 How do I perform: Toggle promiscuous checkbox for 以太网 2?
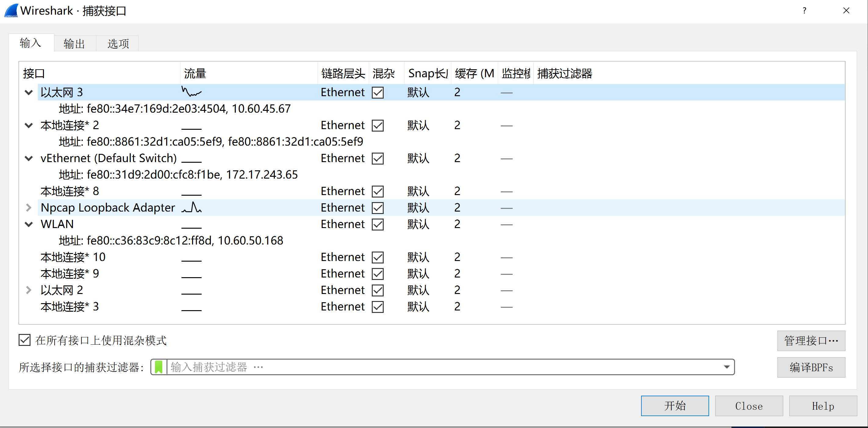point(377,290)
